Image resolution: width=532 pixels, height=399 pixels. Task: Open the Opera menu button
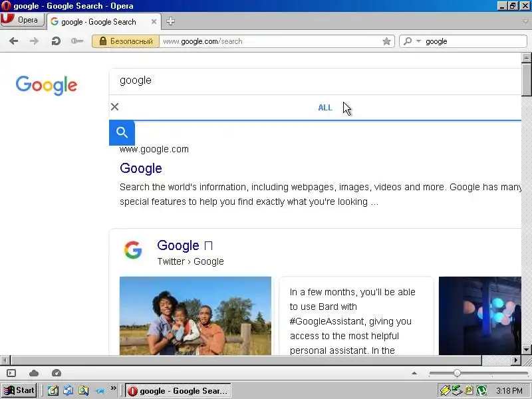23,20
